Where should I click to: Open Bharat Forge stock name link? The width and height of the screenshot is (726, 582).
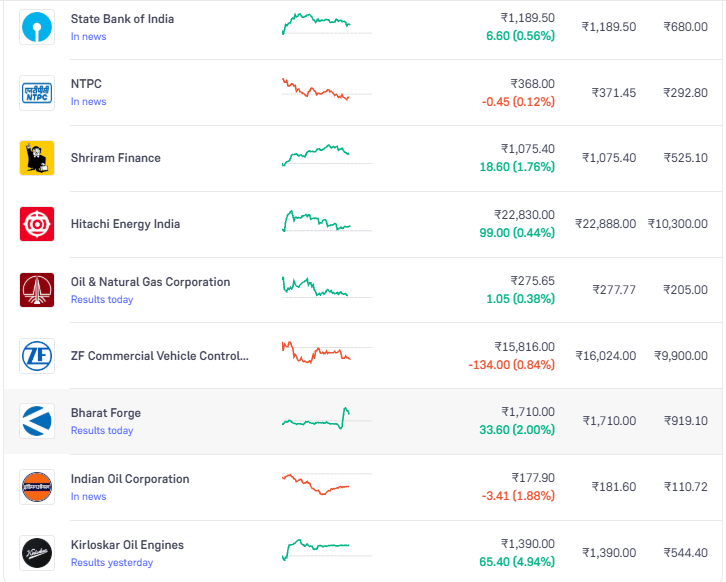105,413
